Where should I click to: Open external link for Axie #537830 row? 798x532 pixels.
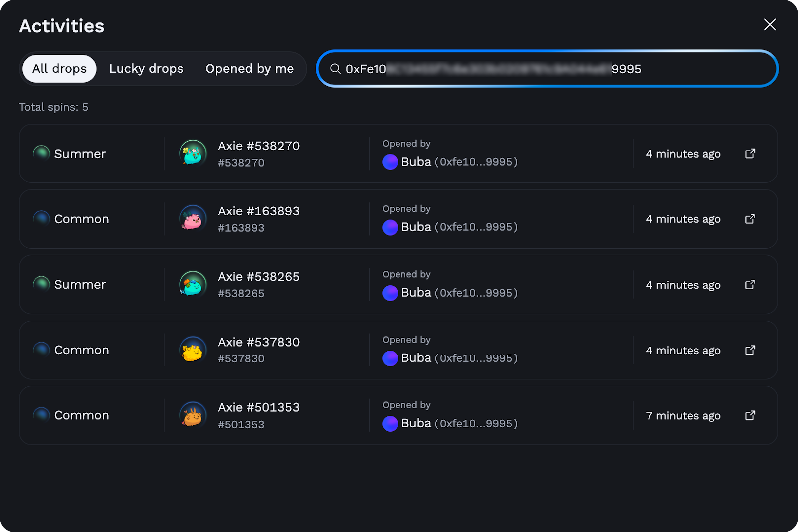(750, 350)
